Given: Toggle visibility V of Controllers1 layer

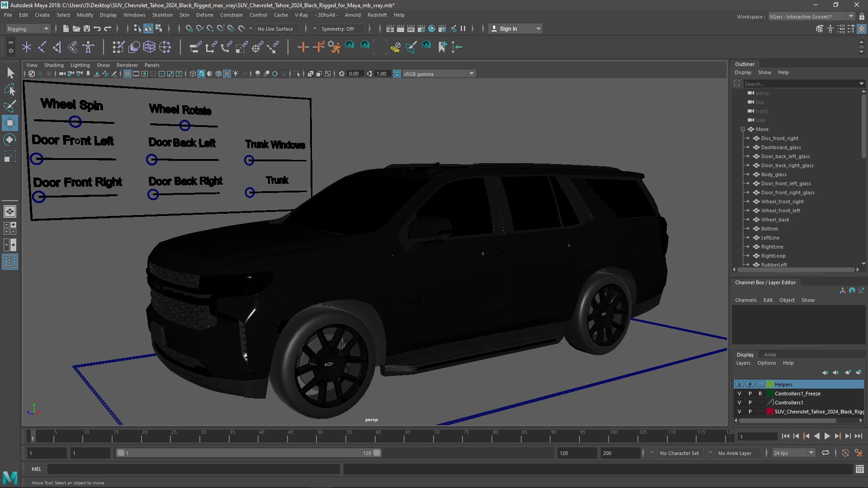Looking at the screenshot, I should pos(740,403).
